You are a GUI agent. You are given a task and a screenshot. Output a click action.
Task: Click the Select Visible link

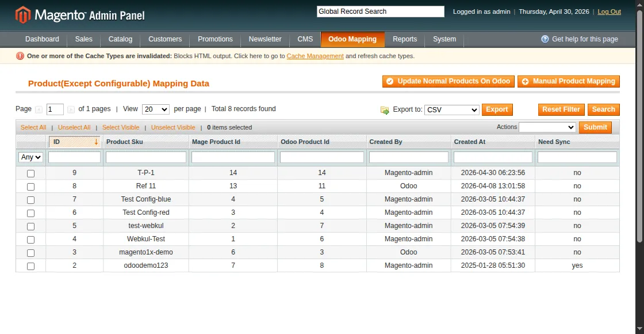click(x=121, y=127)
